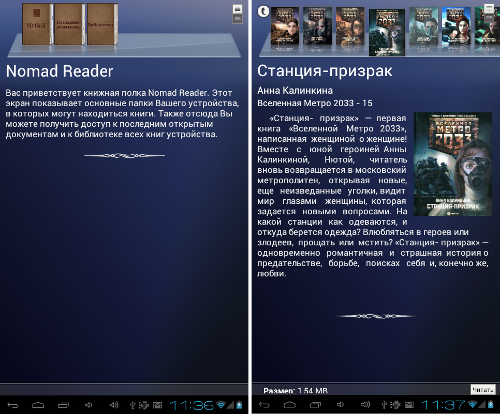
Task: Select third book cover on right shelf
Action: (x=350, y=26)
